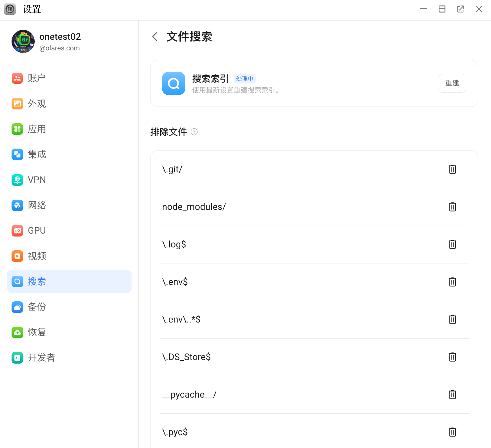Open the 账户 (Account) settings

[37, 78]
